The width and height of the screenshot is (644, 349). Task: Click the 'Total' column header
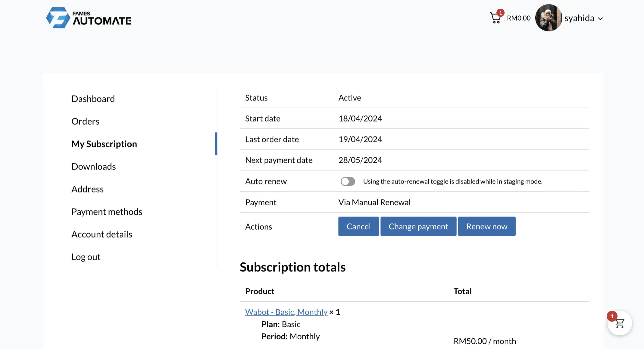coord(463,291)
